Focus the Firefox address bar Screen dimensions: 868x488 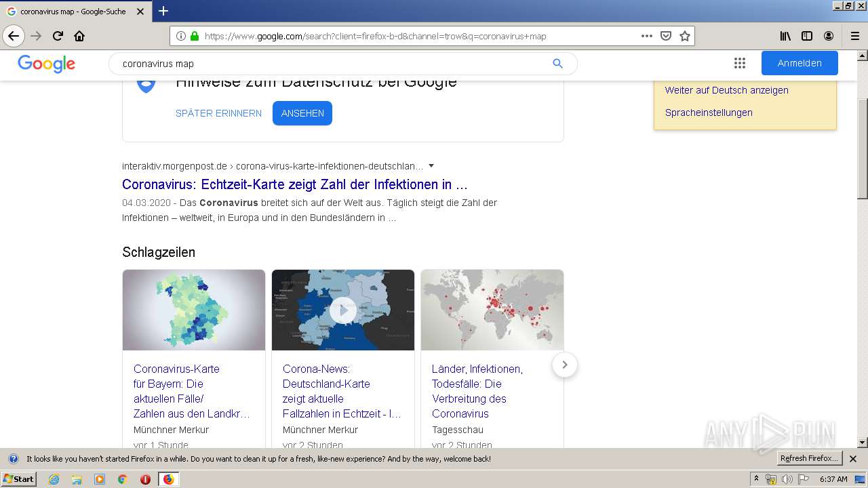coord(420,36)
